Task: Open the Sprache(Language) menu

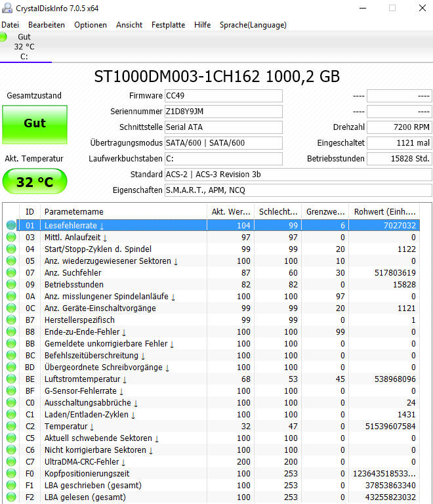Action: pyautogui.click(x=253, y=25)
